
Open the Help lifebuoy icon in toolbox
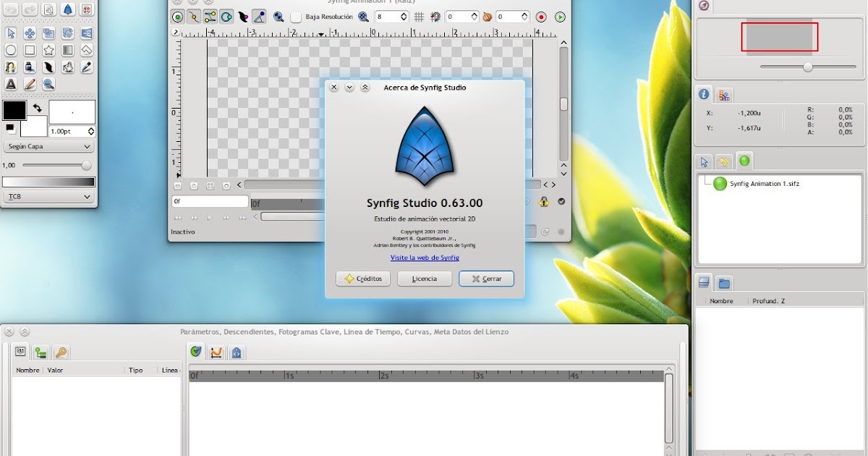(x=86, y=9)
